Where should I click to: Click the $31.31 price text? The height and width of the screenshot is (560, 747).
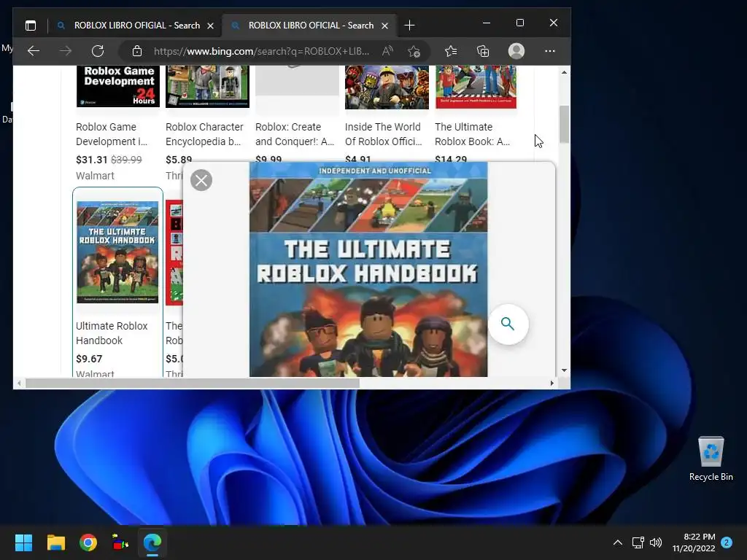[91, 160]
